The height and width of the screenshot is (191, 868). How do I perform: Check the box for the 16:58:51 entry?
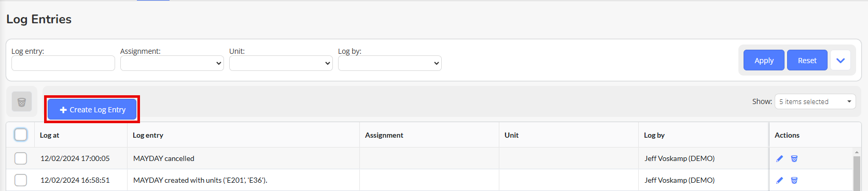pos(21,180)
